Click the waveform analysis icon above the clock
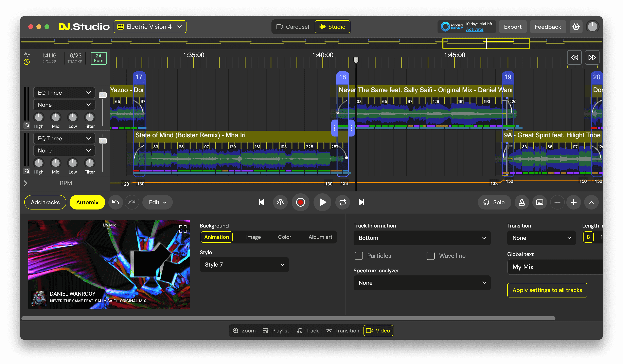623x364 pixels. tap(27, 54)
